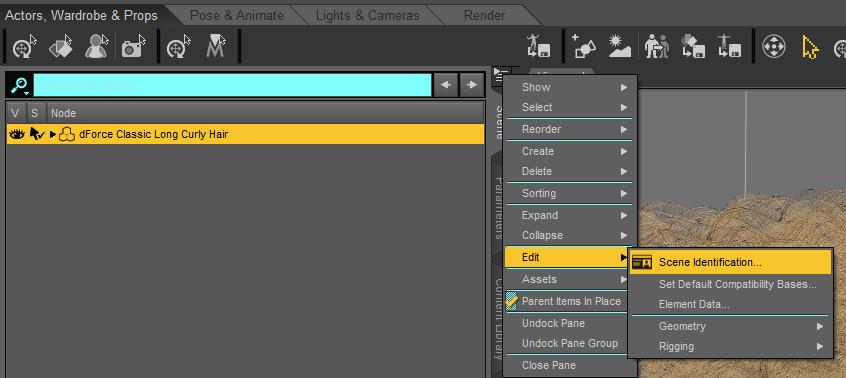Toggle visibility eye for dForce Classic Long Curly Hair
Viewport: 846px width, 378px height.
(17, 134)
